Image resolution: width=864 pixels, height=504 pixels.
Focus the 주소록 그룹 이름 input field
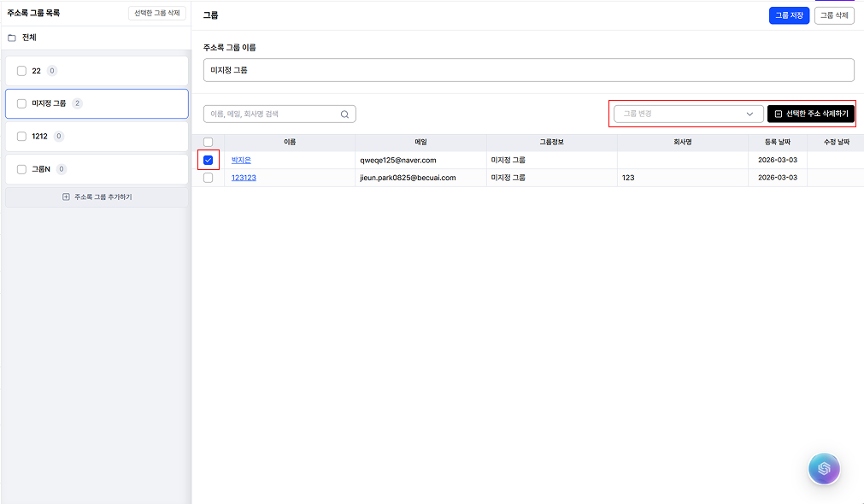click(528, 71)
